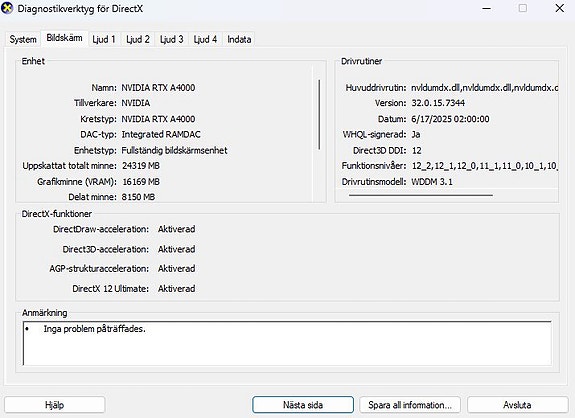The height and width of the screenshot is (418, 575).
Task: Click the Drivrutiner panel horizontal scrollbar
Action: click(421, 195)
